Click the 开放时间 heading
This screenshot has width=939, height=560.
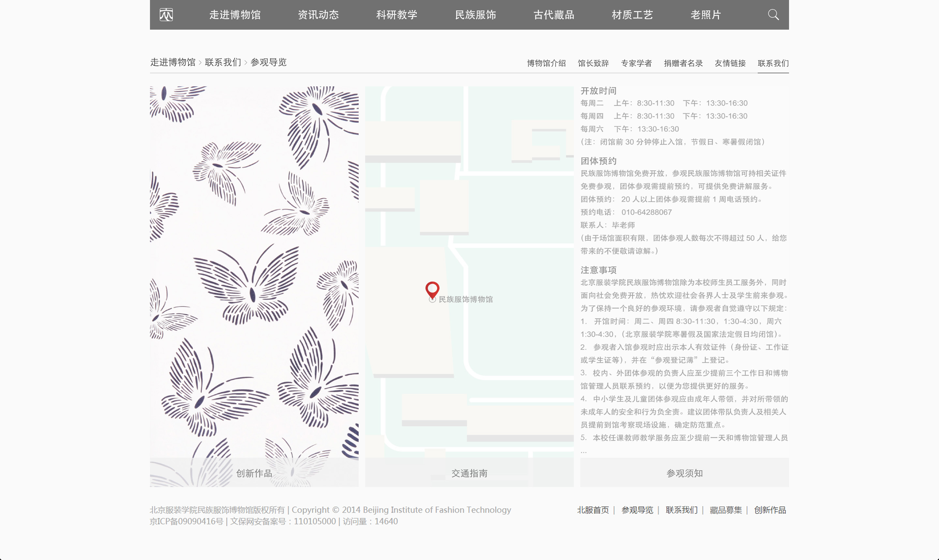pos(598,91)
